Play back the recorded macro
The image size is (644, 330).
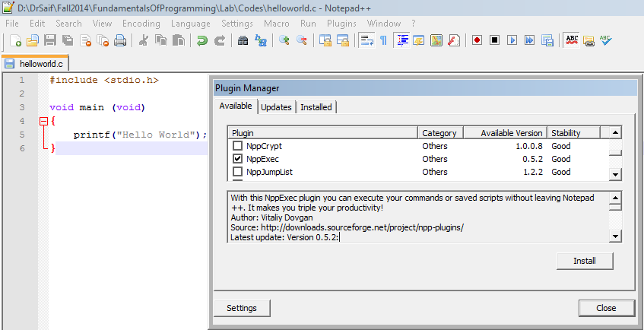(x=512, y=40)
